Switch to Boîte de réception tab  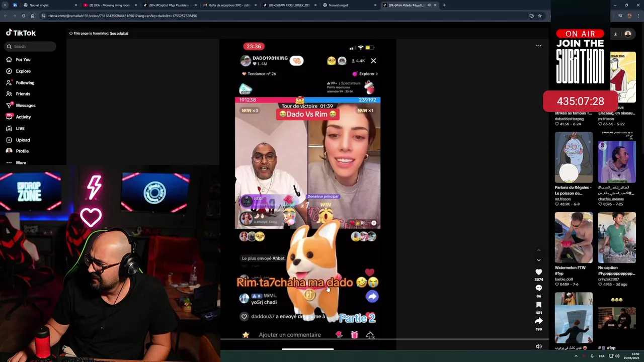229,5
